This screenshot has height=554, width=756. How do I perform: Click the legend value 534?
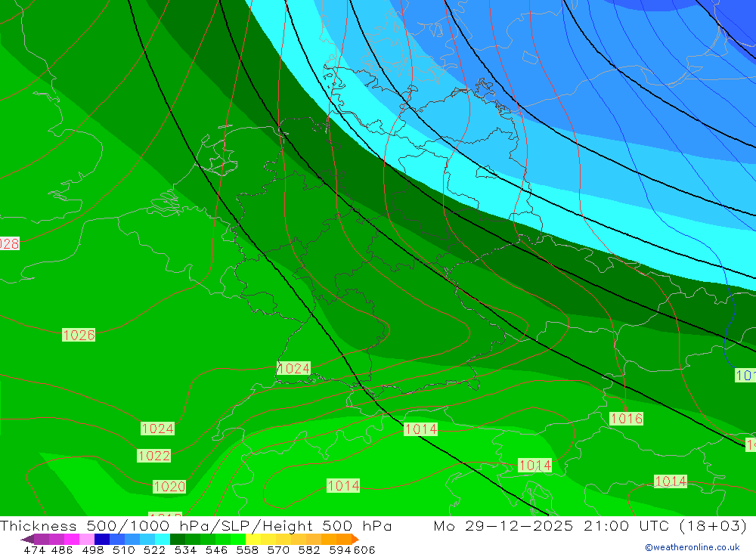[185, 550]
